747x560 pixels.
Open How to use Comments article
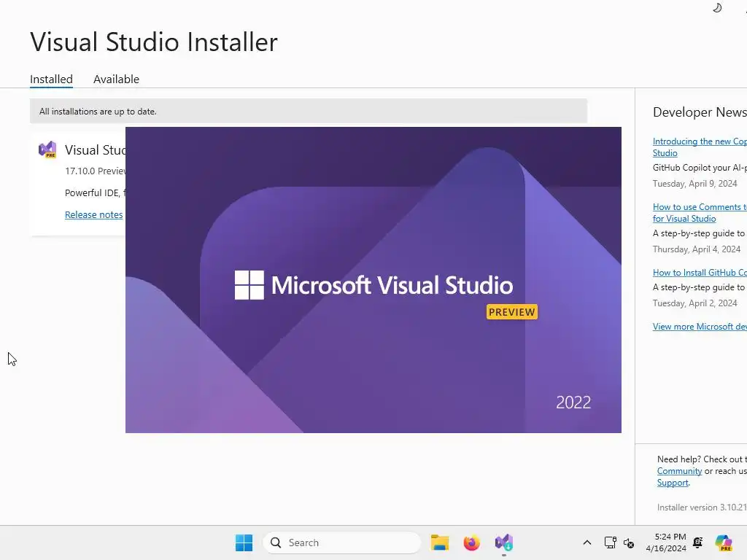point(700,213)
